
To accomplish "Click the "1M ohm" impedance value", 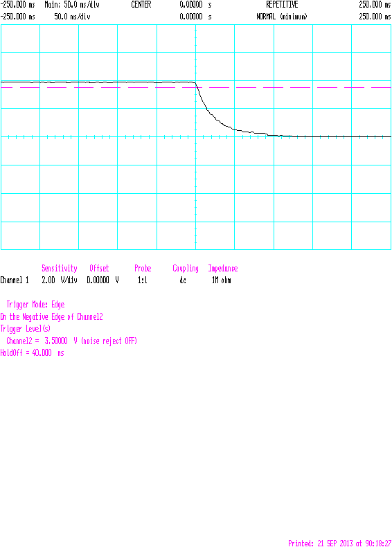I will pos(222,280).
